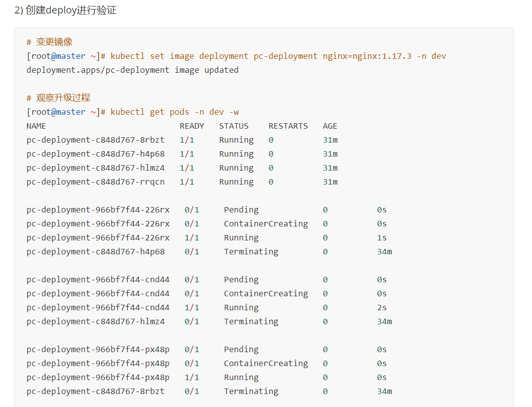Image resolution: width=532 pixels, height=407 pixels.
Task: Click 34m age of terminating pod c848d767-h4p68
Action: point(384,252)
